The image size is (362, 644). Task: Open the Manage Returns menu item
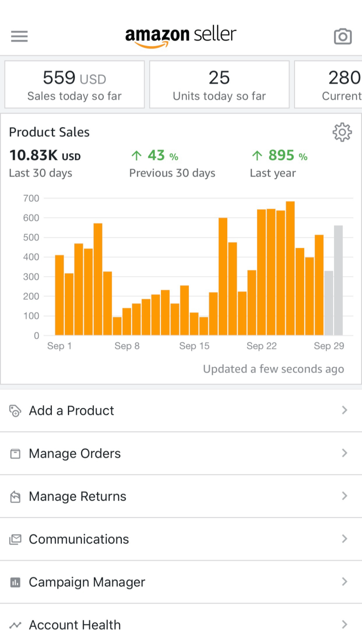[x=78, y=497]
